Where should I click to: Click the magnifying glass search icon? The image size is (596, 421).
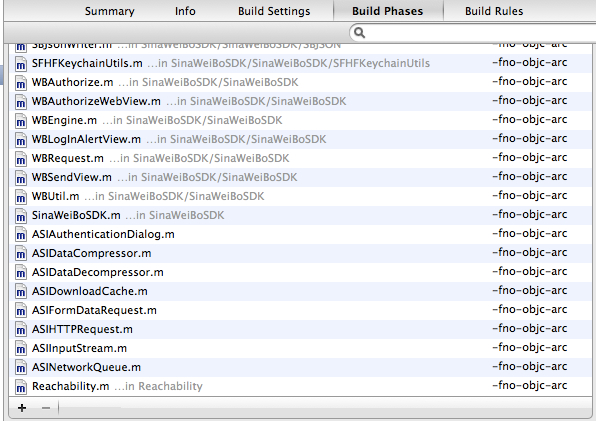tap(359, 33)
